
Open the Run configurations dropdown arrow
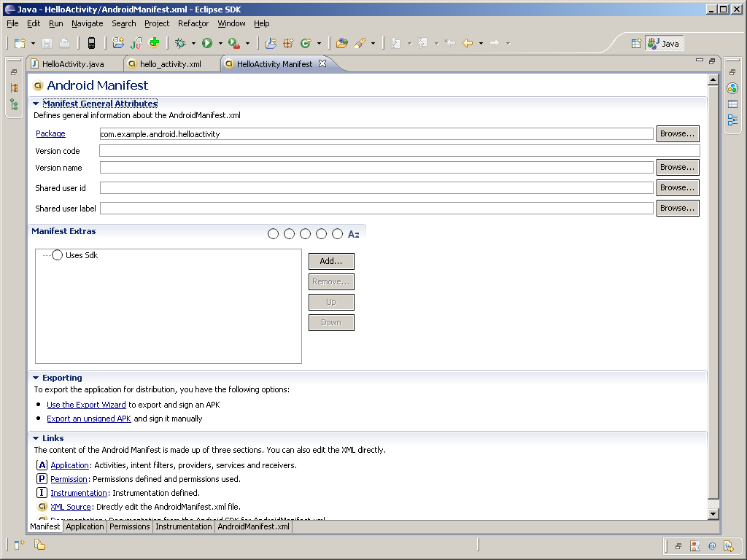[220, 43]
